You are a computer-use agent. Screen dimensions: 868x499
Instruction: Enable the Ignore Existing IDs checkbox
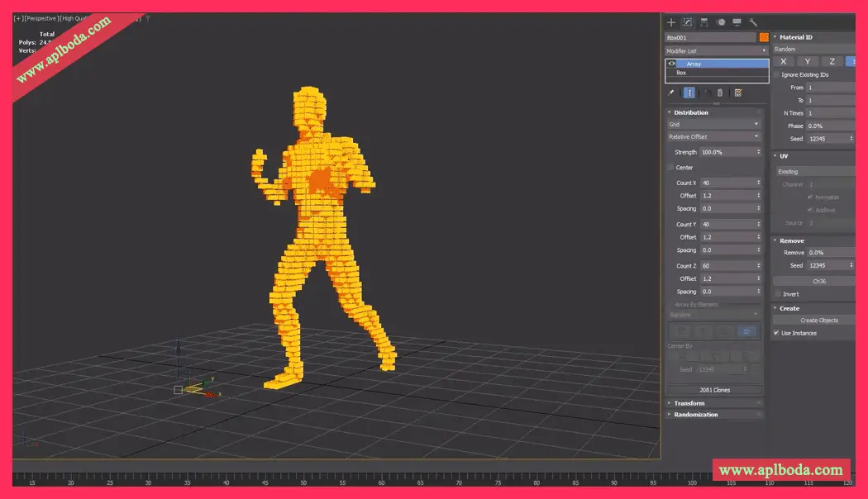pyautogui.click(x=775, y=74)
